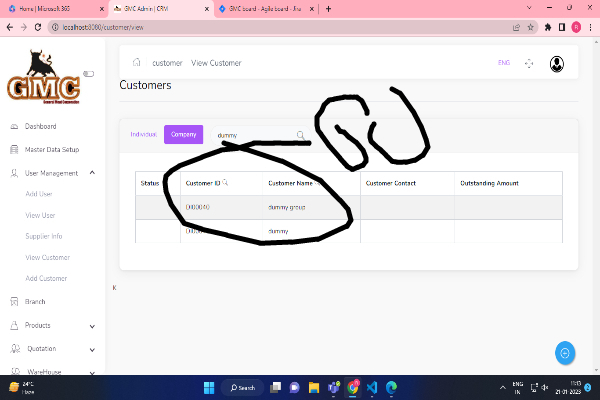
Task: Open Visual Studio Code from the taskbar
Action: point(373,387)
